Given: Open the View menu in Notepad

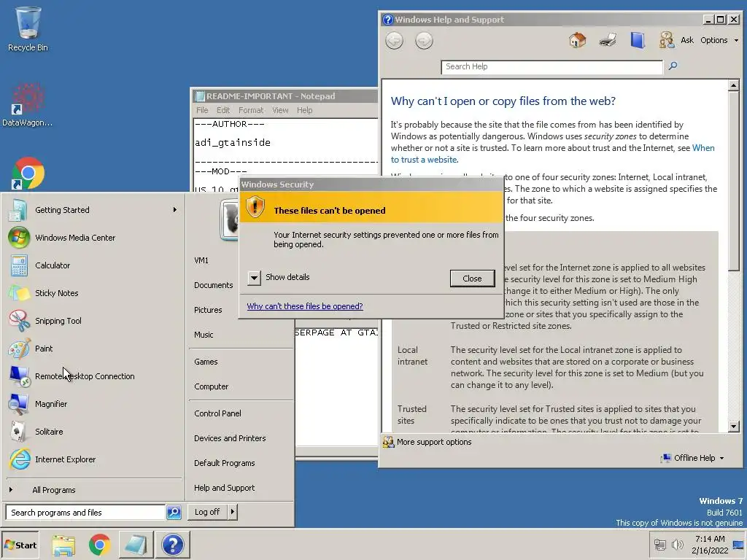Looking at the screenshot, I should click(x=280, y=110).
